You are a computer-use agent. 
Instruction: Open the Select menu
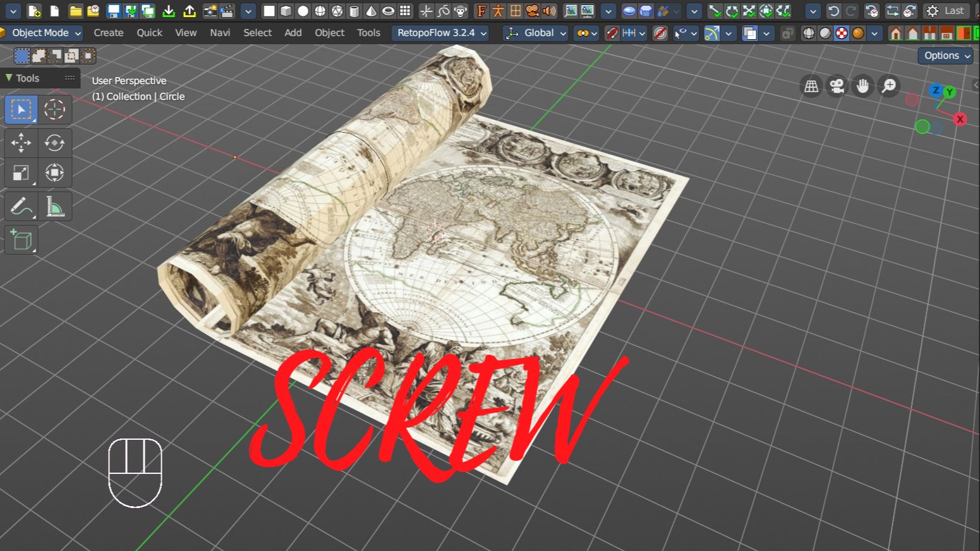[258, 33]
